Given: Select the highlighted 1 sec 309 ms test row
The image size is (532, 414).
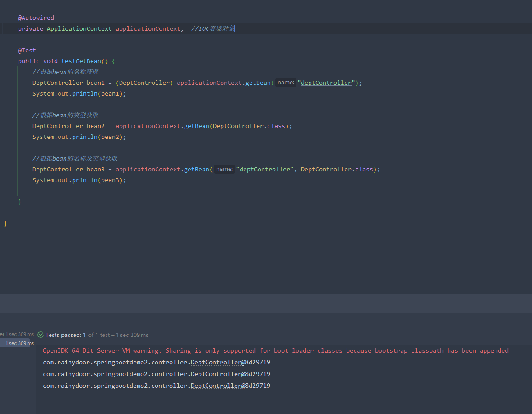Looking at the screenshot, I should 18,343.
